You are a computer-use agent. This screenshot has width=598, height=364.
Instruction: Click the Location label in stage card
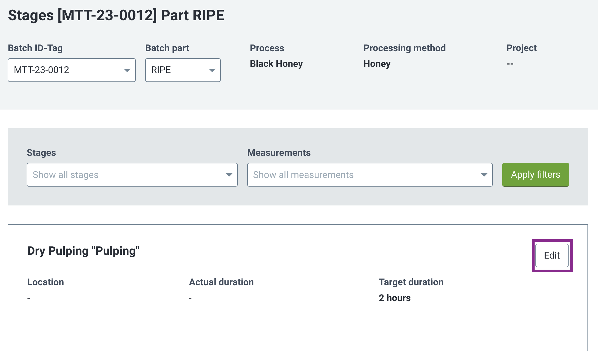[46, 282]
